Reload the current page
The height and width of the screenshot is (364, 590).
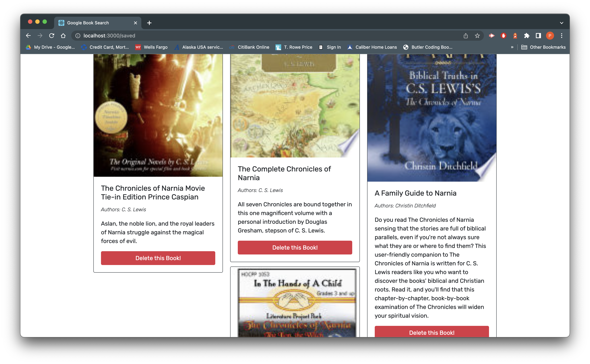[x=52, y=36]
